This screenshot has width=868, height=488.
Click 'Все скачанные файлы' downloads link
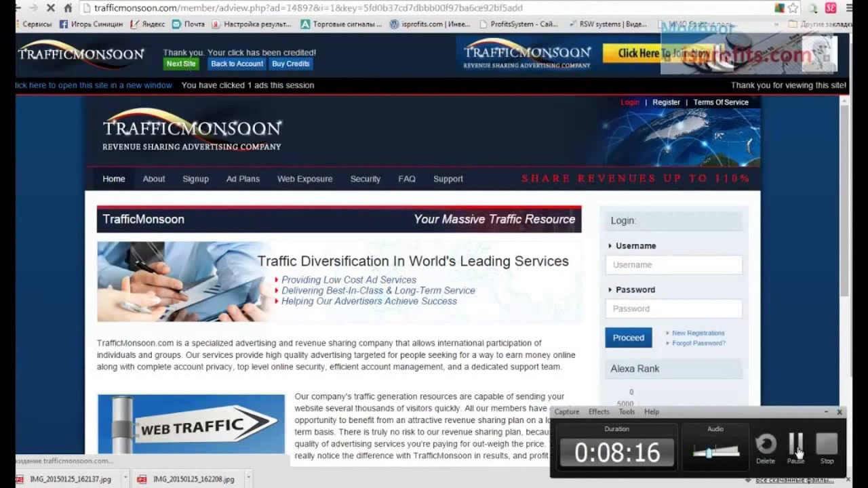point(795,480)
